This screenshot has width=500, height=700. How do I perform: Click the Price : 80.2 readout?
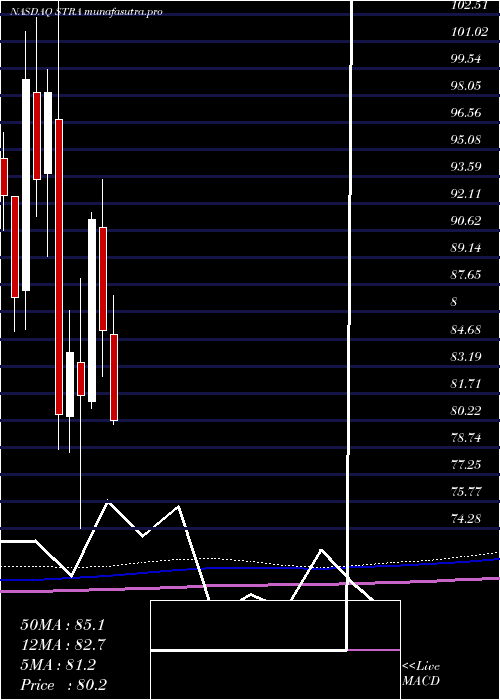click(x=63, y=685)
